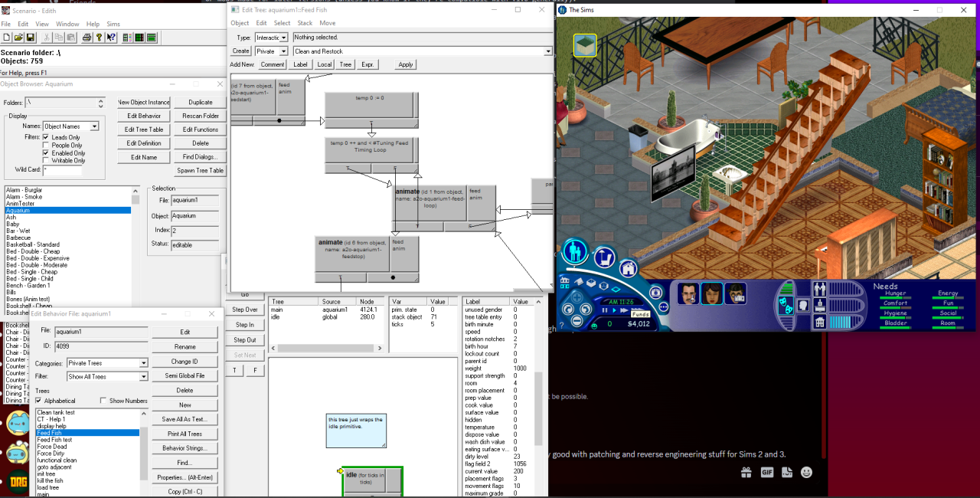This screenshot has width=980, height=498.
Task: Pause the Sims game clock
Action: point(603,310)
